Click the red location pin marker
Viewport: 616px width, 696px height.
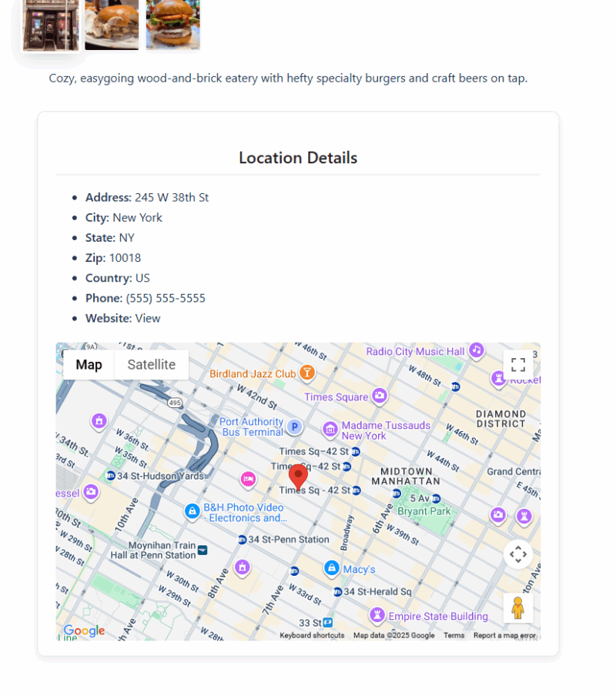point(298,477)
